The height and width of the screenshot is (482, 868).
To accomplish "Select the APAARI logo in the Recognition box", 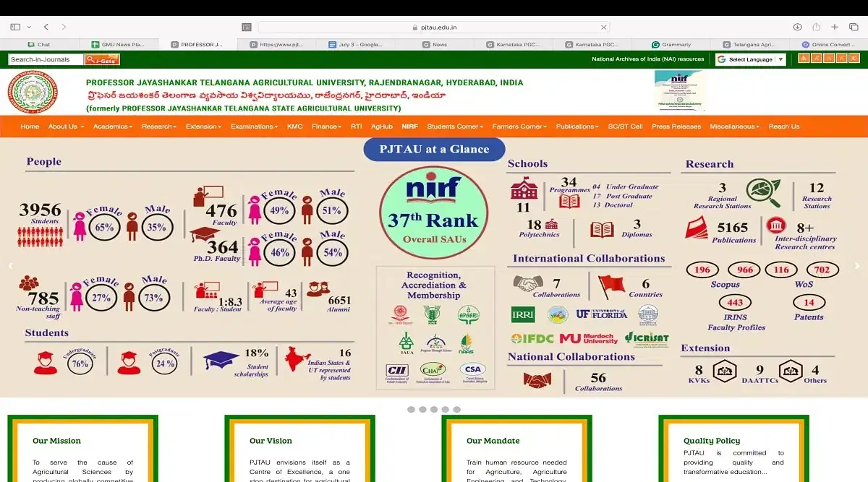I will [x=469, y=314].
